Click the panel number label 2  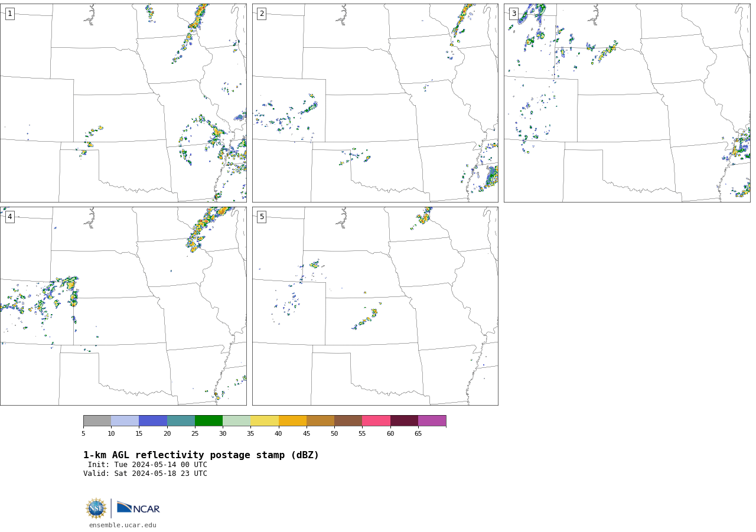[262, 14]
